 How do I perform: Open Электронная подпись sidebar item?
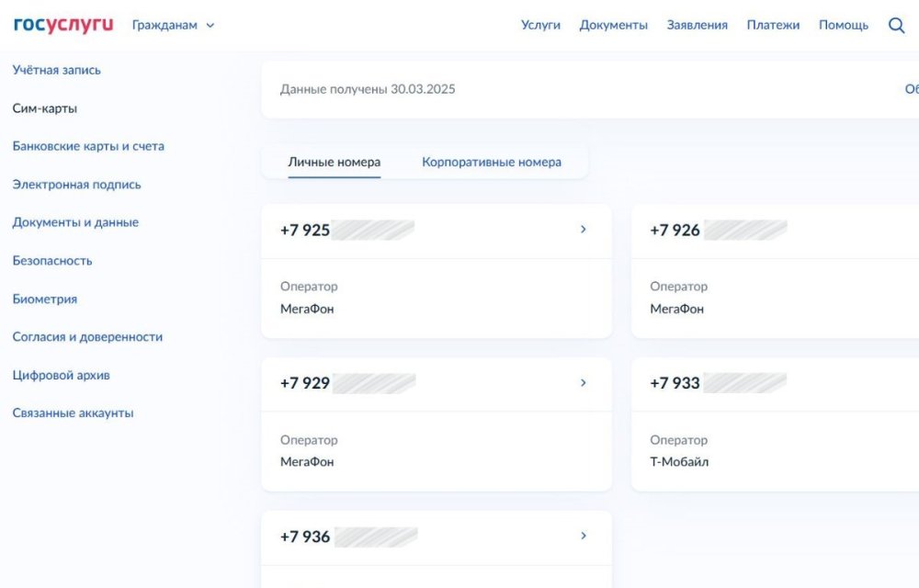click(x=77, y=185)
